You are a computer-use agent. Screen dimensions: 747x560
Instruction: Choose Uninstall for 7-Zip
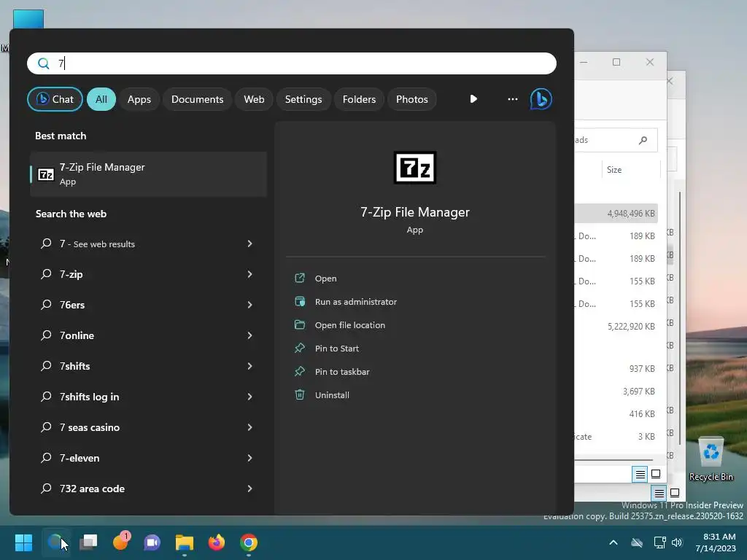point(332,395)
